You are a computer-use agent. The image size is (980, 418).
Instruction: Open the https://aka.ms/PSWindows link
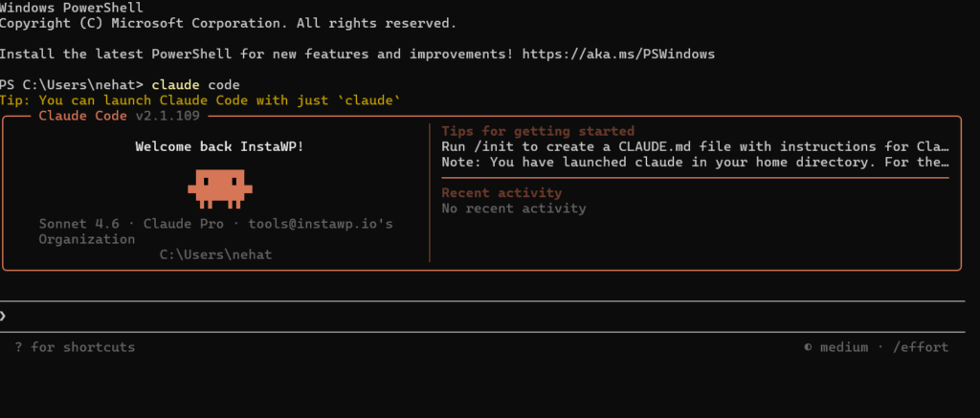618,54
